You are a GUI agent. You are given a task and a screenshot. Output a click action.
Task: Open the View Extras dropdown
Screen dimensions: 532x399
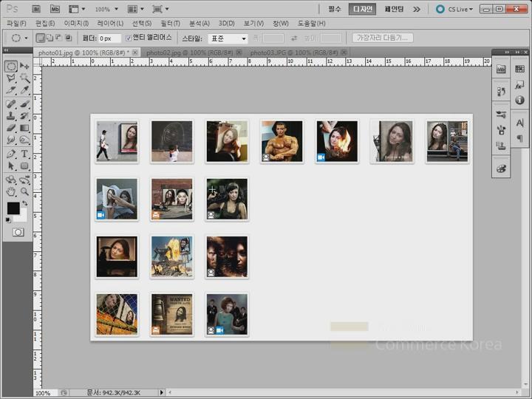(77, 9)
